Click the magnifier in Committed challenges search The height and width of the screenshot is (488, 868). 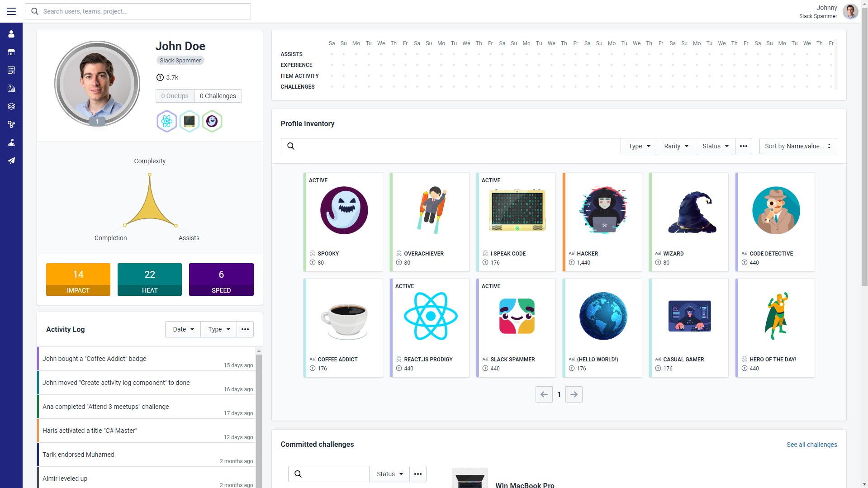298,474
